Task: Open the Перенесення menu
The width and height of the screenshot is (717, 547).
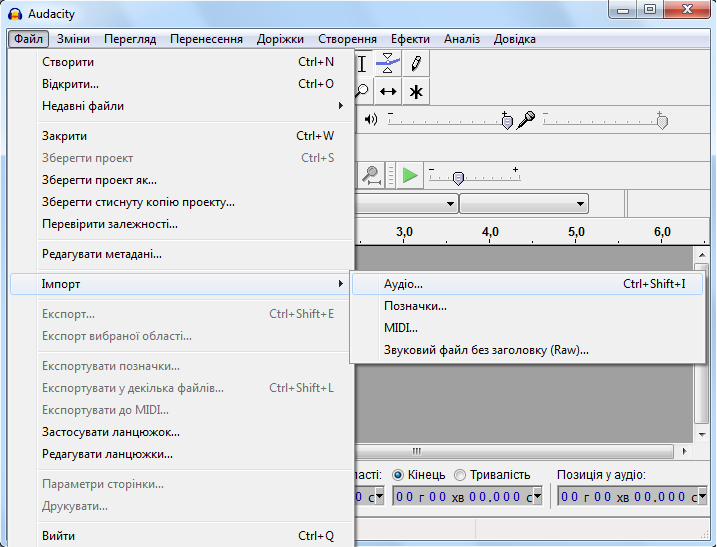Action: [x=206, y=39]
